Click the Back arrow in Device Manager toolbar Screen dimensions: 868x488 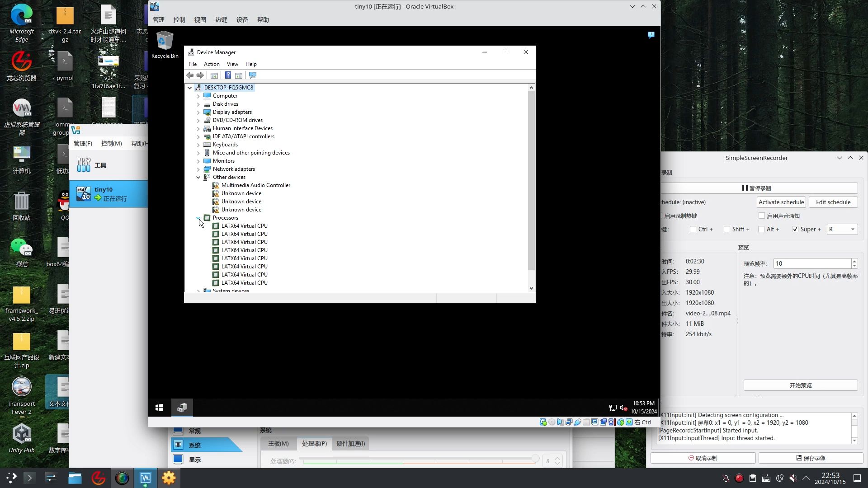tap(190, 75)
